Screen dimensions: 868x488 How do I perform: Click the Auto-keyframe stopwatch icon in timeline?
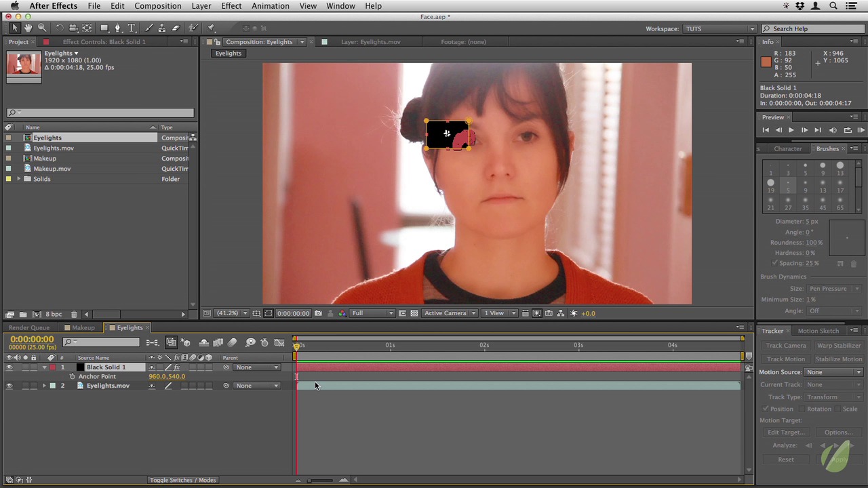point(264,342)
